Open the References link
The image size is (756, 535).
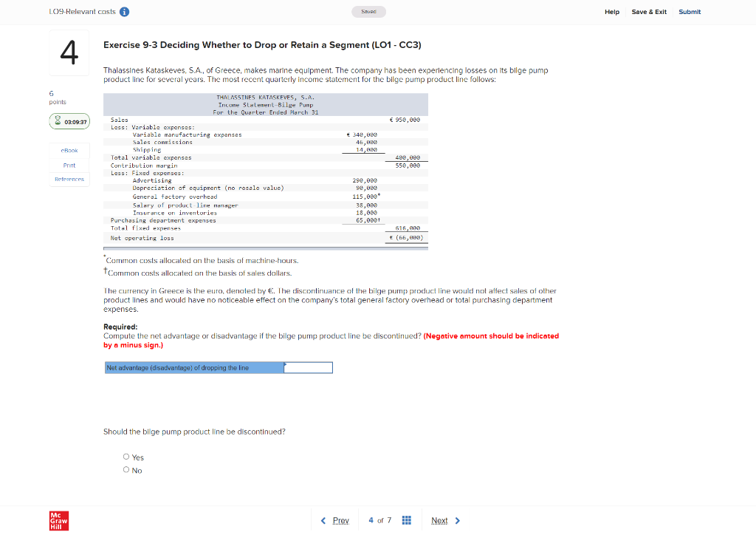coord(69,179)
